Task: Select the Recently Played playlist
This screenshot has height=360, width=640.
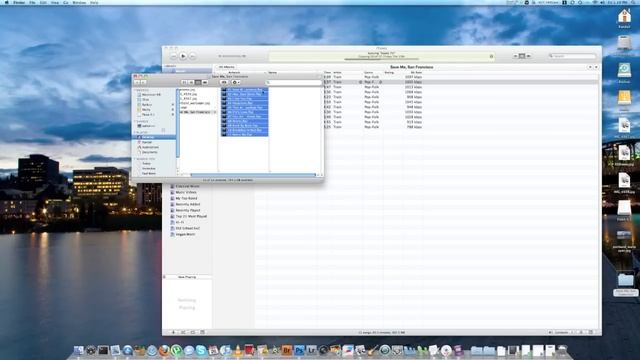Action: point(188,210)
